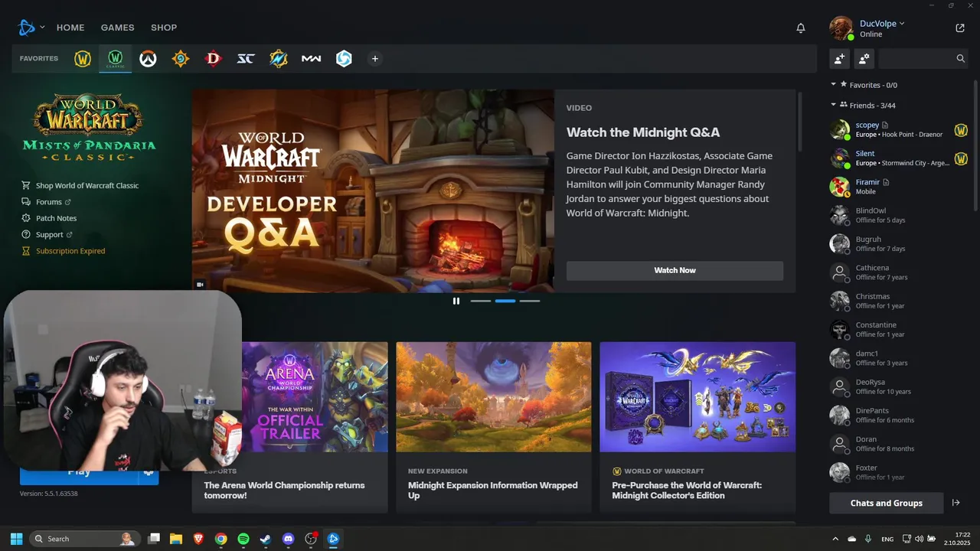Open Shop World of Warcraft Classic link

[80, 185]
